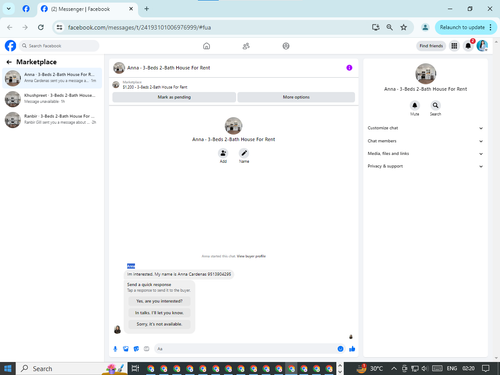The image size is (500, 375).
Task: Show hidden system tray icons
Action: pyautogui.click(x=394, y=368)
